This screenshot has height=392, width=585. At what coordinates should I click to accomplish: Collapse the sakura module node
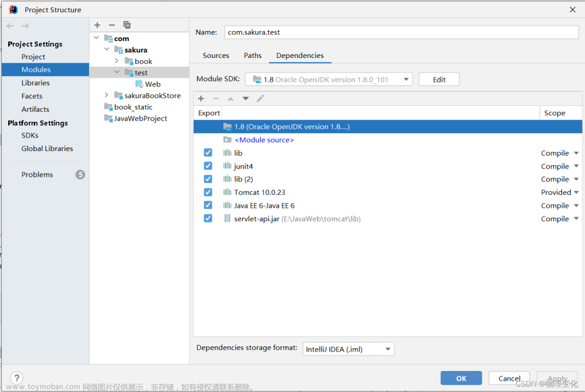point(106,49)
